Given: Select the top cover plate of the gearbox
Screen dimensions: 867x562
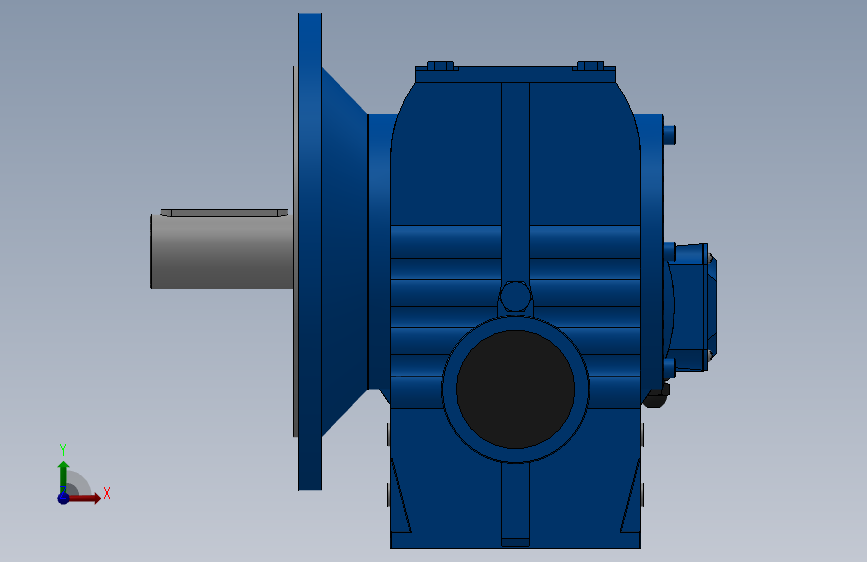Looking at the screenshot, I should (515, 75).
